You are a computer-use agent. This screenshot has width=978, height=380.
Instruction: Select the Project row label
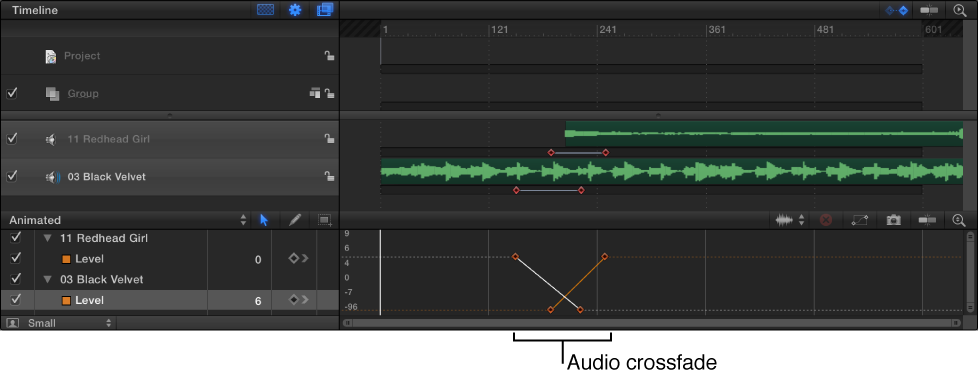click(82, 56)
